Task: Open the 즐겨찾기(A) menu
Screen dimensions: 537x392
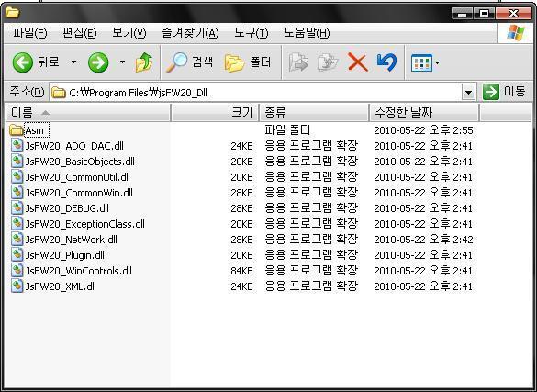Action: pyautogui.click(x=190, y=33)
